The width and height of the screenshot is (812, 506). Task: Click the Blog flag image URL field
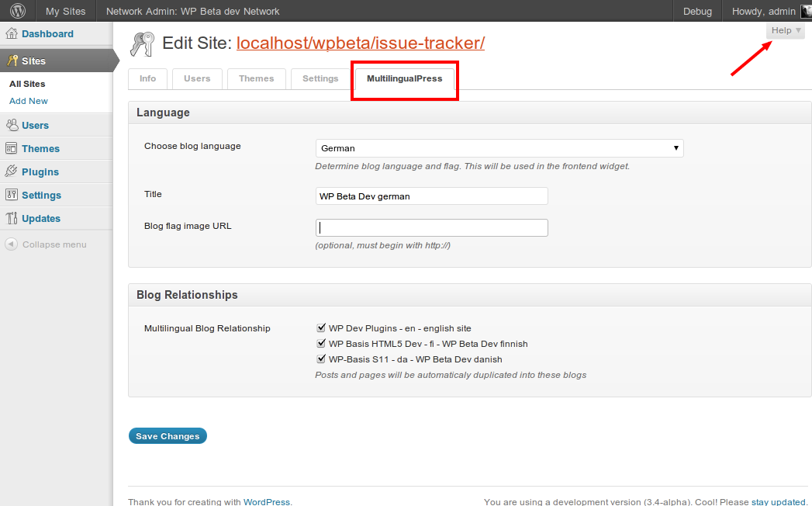tap(431, 227)
